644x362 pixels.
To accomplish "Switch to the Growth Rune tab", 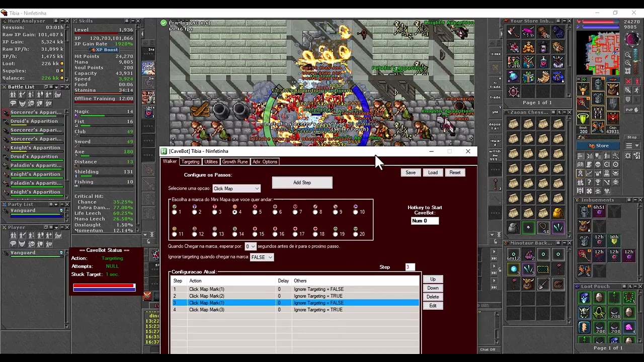I will click(x=235, y=162).
